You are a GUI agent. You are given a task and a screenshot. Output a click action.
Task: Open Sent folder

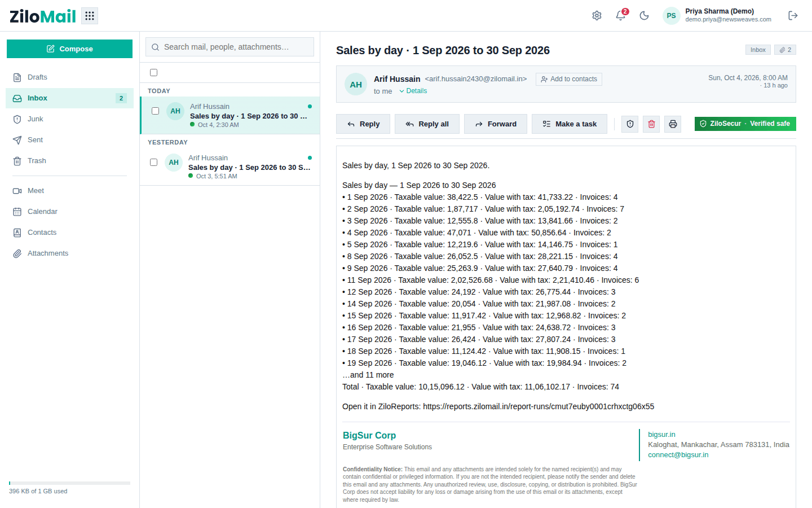click(x=69, y=140)
